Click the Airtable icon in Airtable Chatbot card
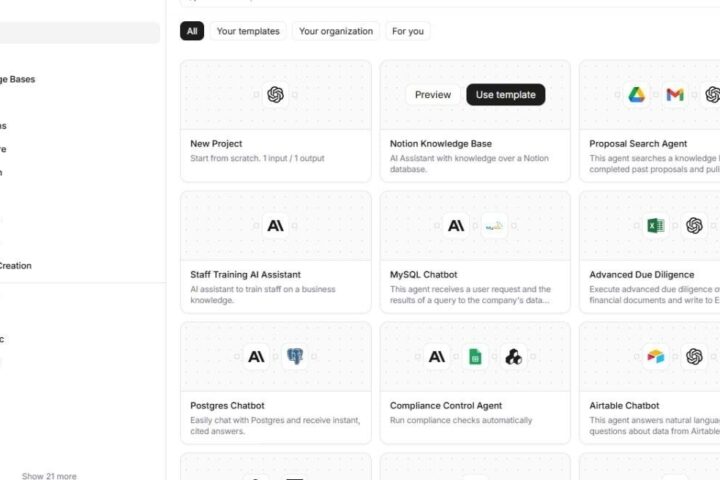Image resolution: width=720 pixels, height=480 pixels. [x=656, y=356]
